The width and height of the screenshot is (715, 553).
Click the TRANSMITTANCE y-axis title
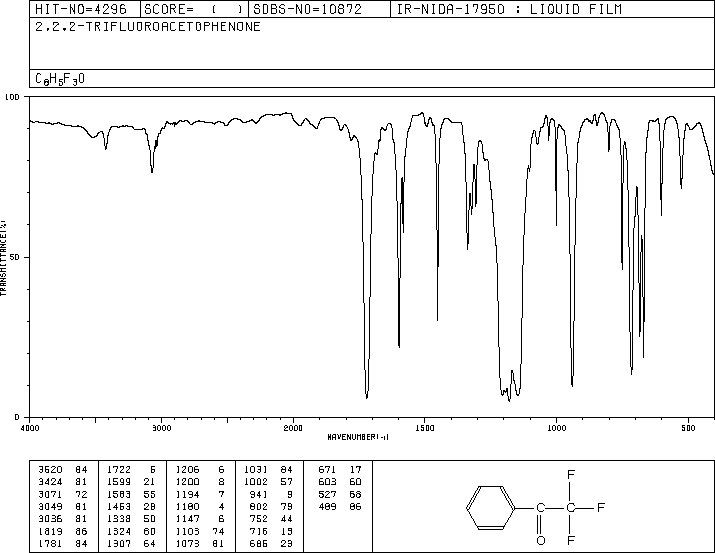click(3, 258)
